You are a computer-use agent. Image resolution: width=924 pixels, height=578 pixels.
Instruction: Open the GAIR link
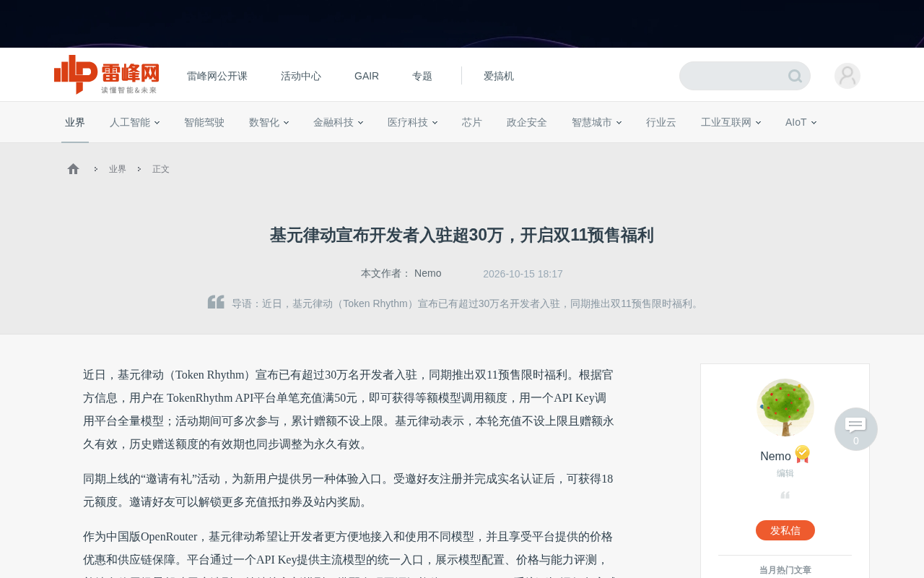pyautogui.click(x=367, y=76)
